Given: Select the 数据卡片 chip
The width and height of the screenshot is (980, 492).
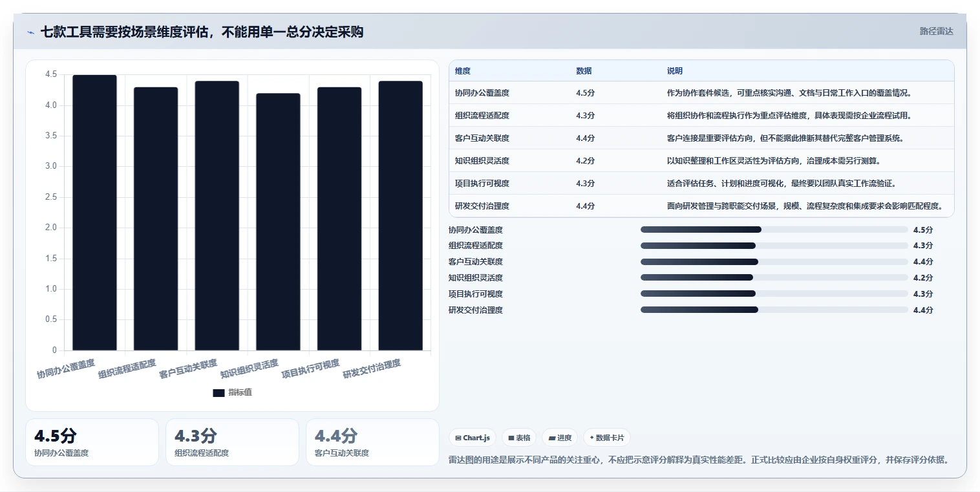Looking at the screenshot, I should (x=606, y=438).
